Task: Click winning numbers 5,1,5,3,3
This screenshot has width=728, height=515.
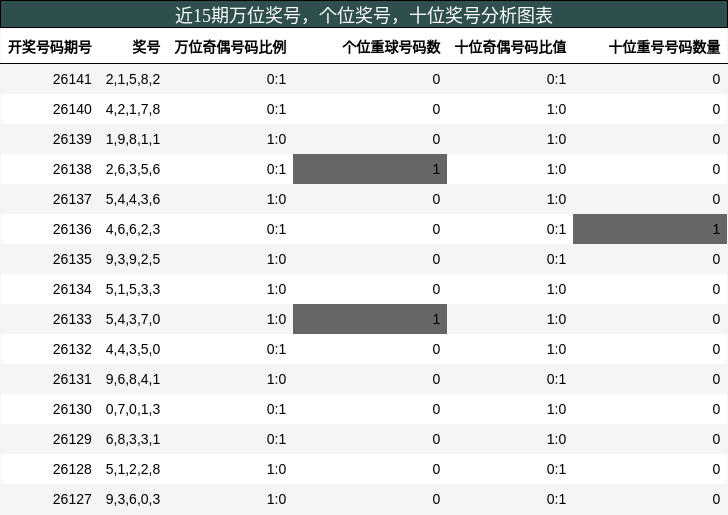Action: [x=133, y=289]
